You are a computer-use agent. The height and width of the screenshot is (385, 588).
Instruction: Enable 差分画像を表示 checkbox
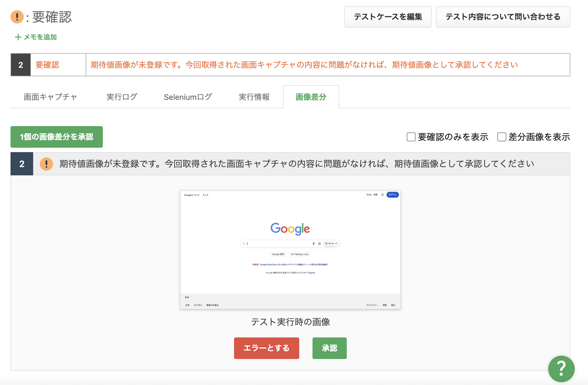click(502, 137)
